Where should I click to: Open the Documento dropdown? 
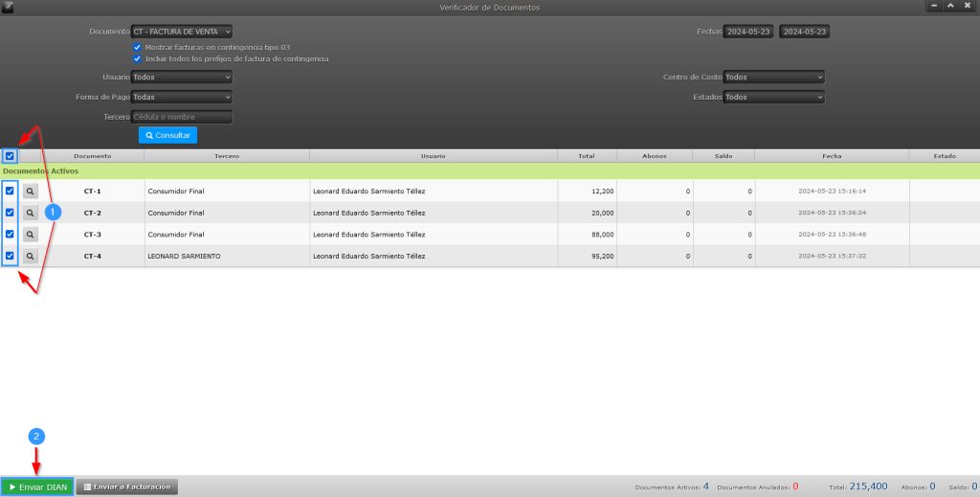click(x=182, y=32)
